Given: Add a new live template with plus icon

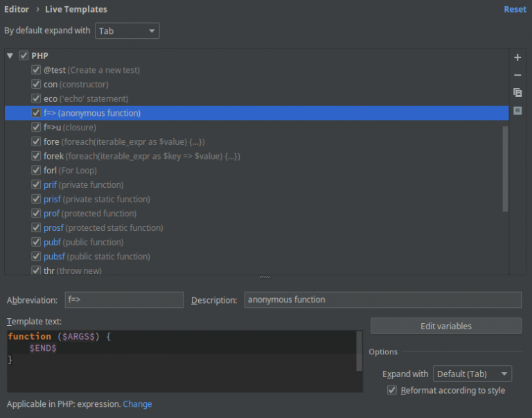Looking at the screenshot, I should (517, 58).
